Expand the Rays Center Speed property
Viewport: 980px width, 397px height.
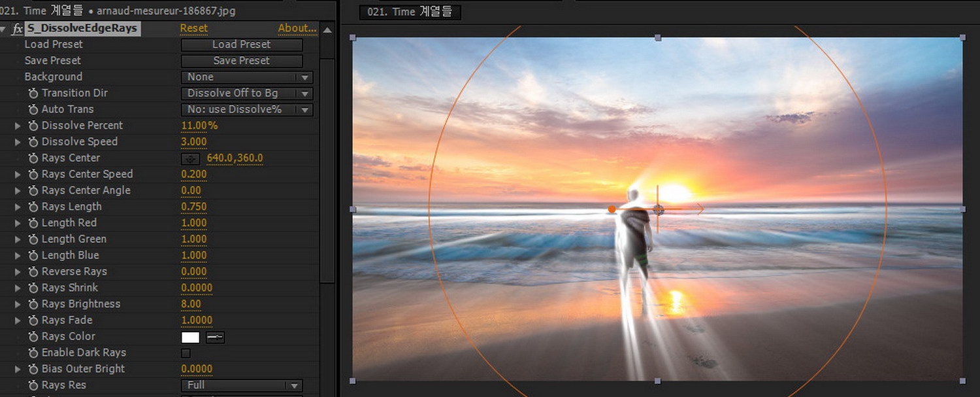coord(18,175)
